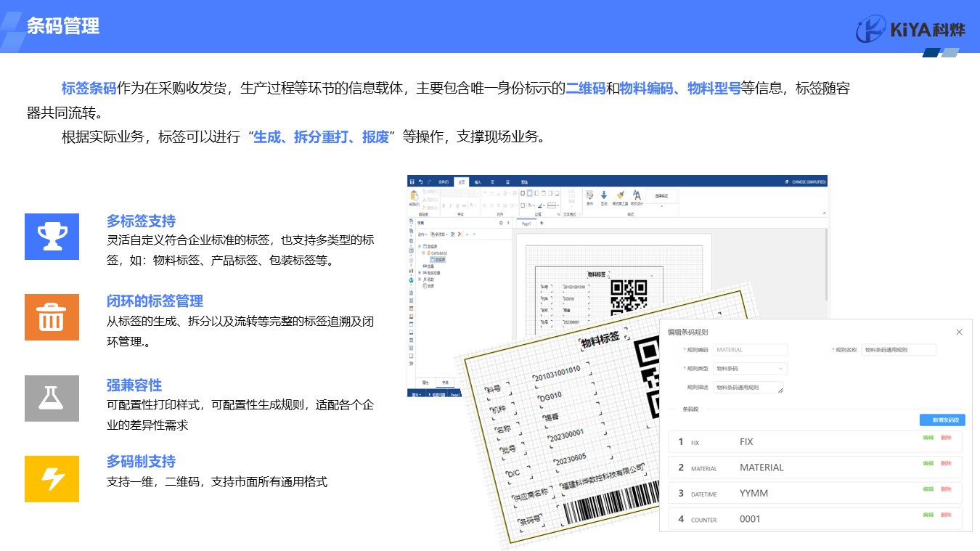Open the CHINESE (SIMPLIFIED) language selector

(806, 181)
